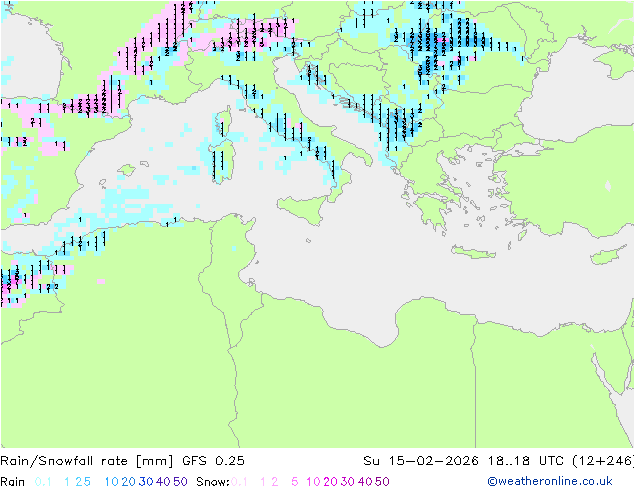Viewport: 634px width, 490px height.
Task: Select the Snow legend 40 color value
Action: coord(365,482)
